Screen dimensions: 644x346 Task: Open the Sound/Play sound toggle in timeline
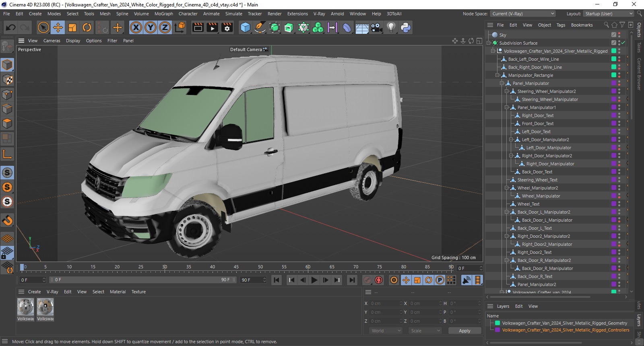click(466, 280)
